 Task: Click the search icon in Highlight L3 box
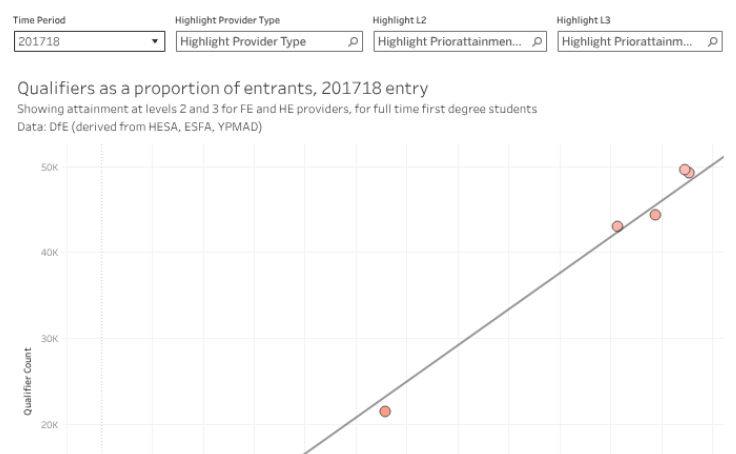pyautogui.click(x=712, y=42)
